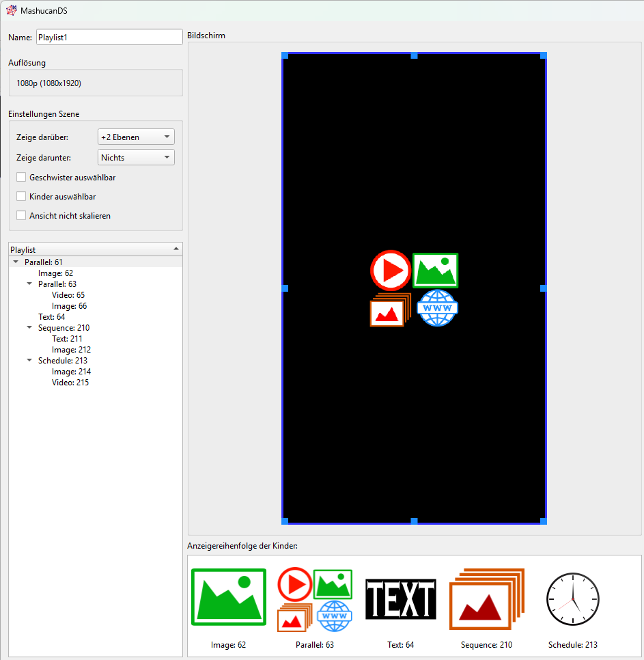Open the Zeige darüber dropdown

(x=136, y=137)
